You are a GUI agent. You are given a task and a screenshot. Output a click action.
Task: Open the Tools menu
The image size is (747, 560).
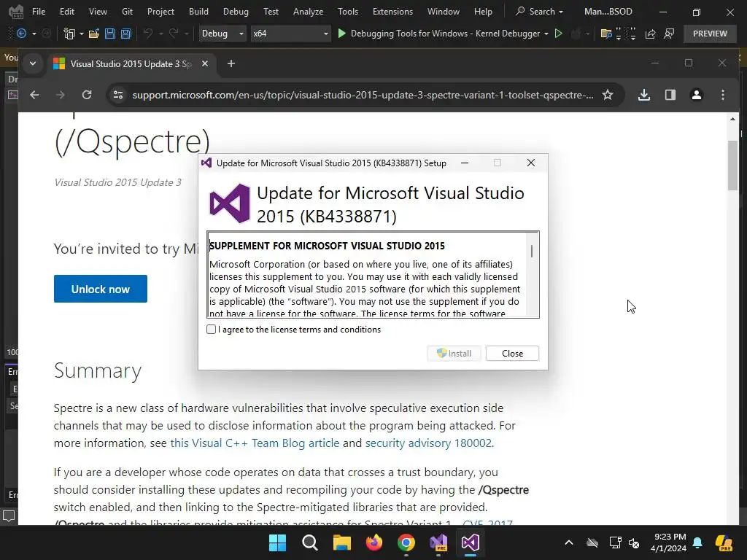[348, 12]
